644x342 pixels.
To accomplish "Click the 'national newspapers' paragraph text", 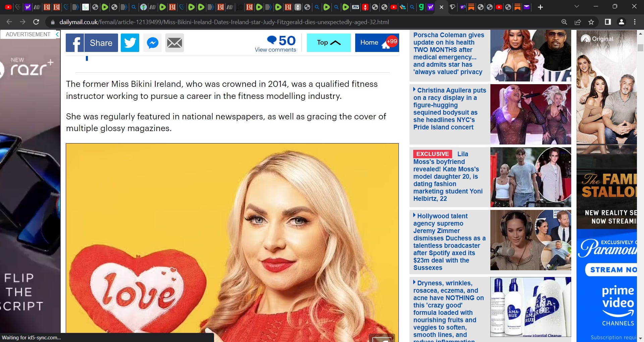I will coord(226,122).
